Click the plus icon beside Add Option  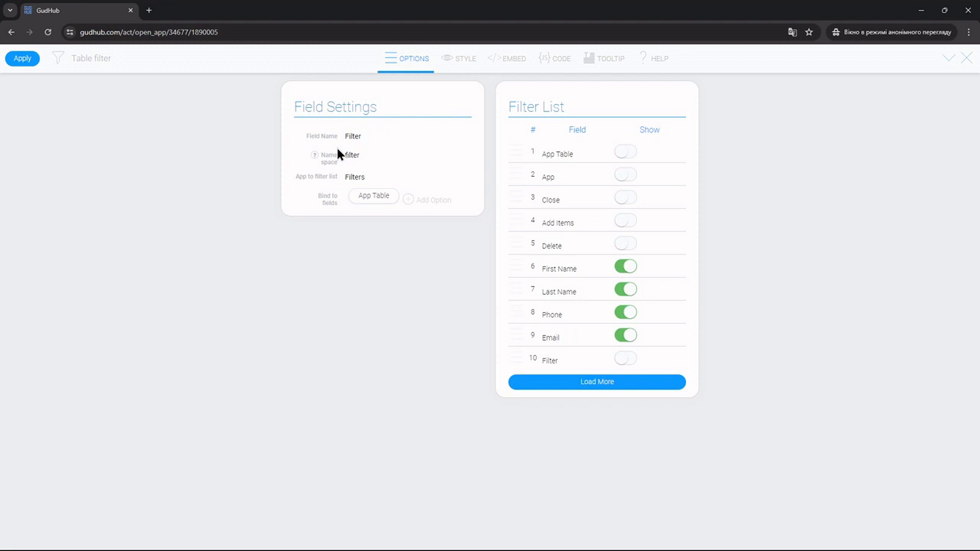[409, 200]
